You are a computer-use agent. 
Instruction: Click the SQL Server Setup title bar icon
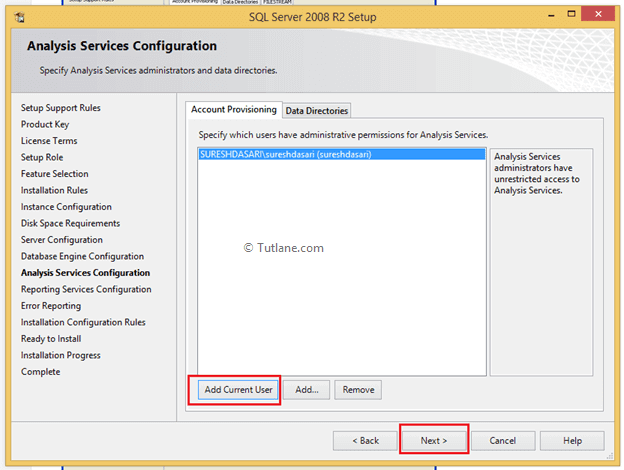click(19, 17)
